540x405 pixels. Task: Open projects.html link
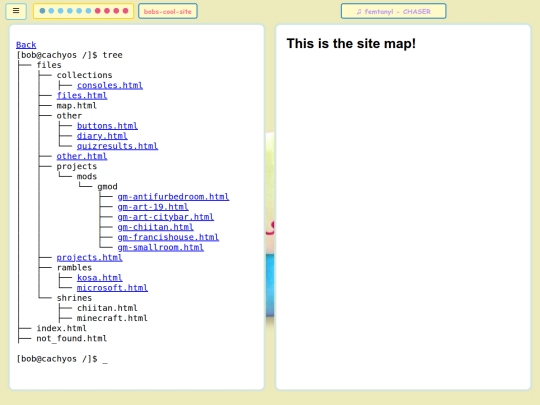coord(90,257)
